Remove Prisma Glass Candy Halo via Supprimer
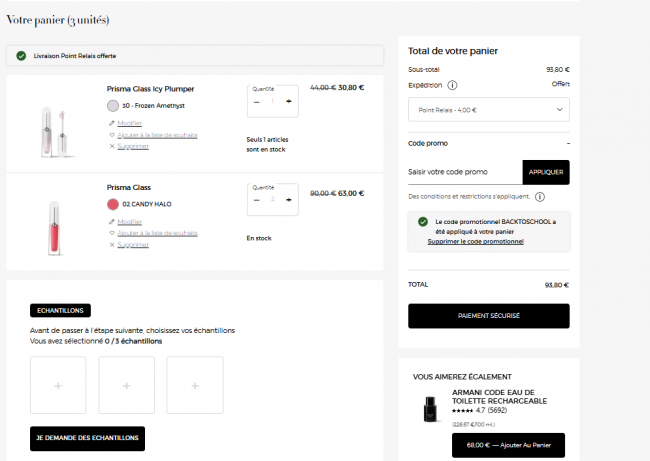650x461 pixels. (x=133, y=245)
